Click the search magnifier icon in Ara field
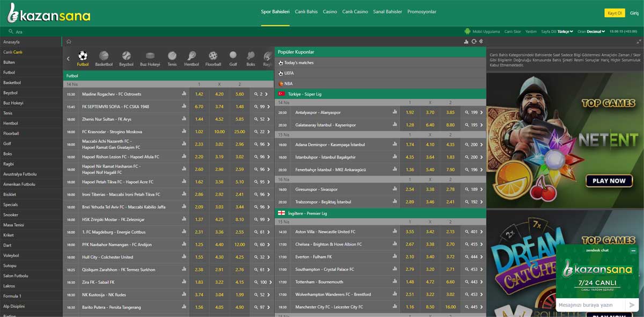 click(x=11, y=32)
